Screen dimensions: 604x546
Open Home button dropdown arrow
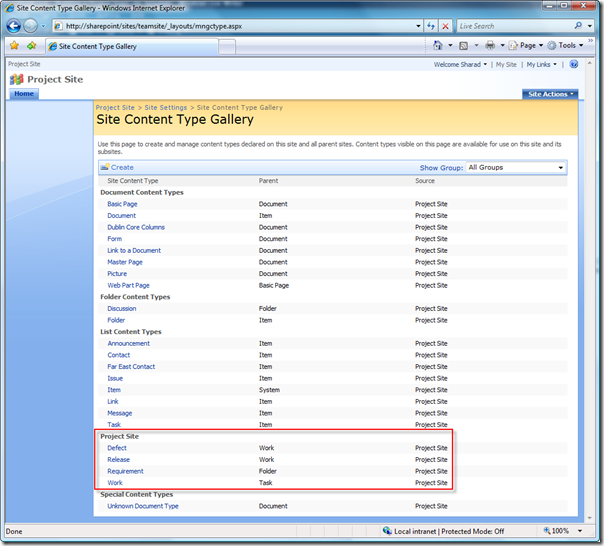[450, 45]
